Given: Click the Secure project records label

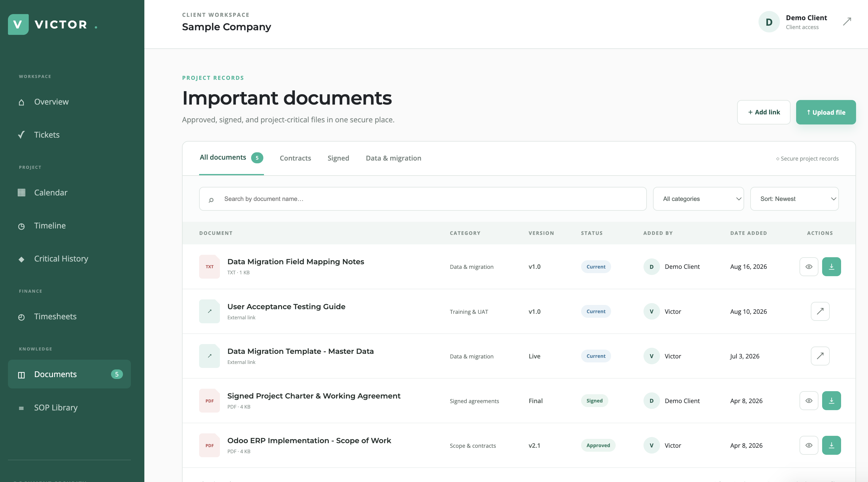Looking at the screenshot, I should 807,159.
